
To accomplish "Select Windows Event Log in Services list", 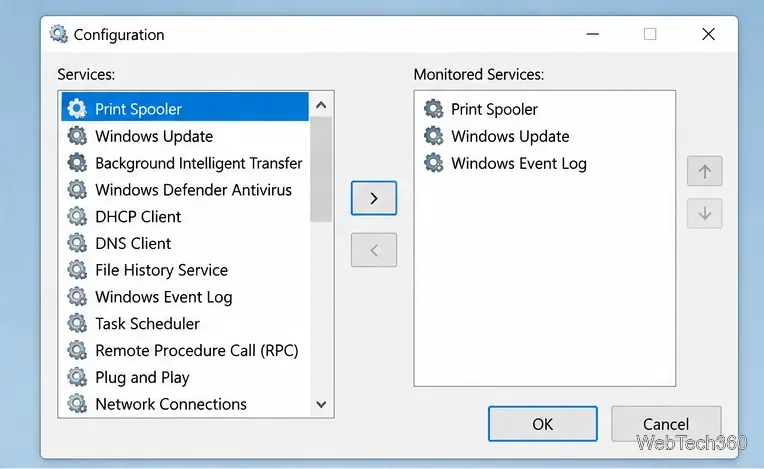I will (x=185, y=297).
